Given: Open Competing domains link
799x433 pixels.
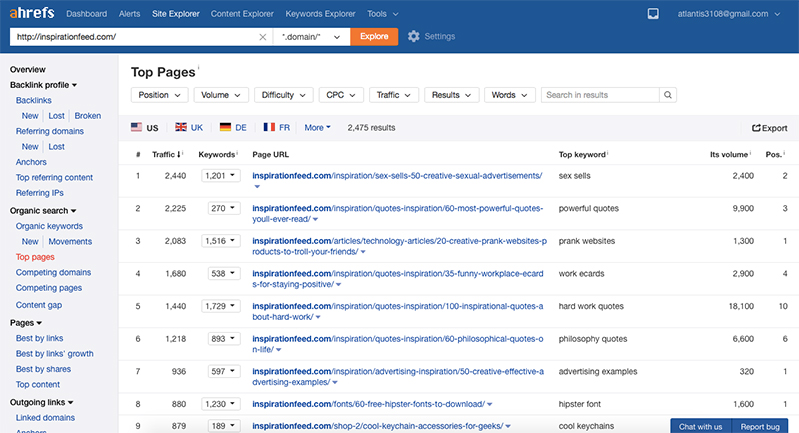Looking at the screenshot, I should tap(53, 273).
